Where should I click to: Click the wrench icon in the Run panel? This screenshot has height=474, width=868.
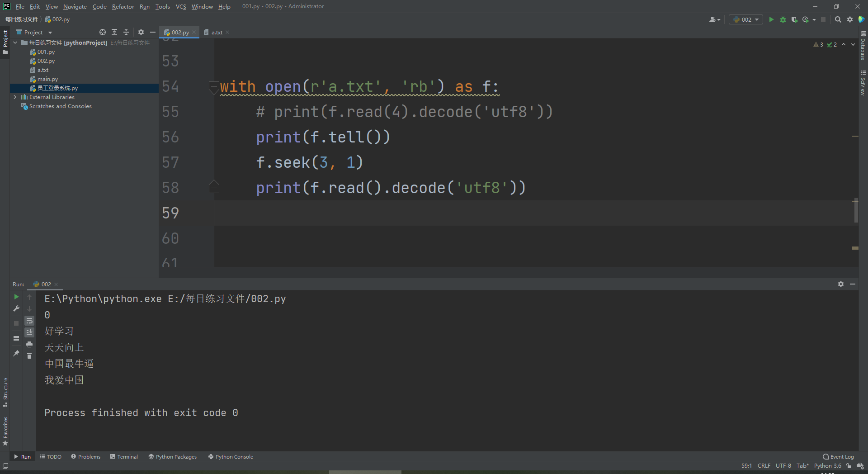tap(16, 308)
